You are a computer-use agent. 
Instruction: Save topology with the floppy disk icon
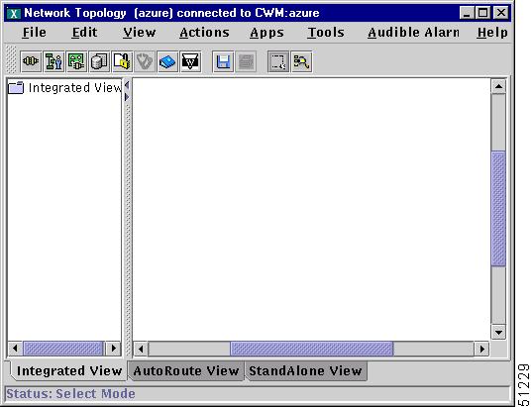pos(223,61)
